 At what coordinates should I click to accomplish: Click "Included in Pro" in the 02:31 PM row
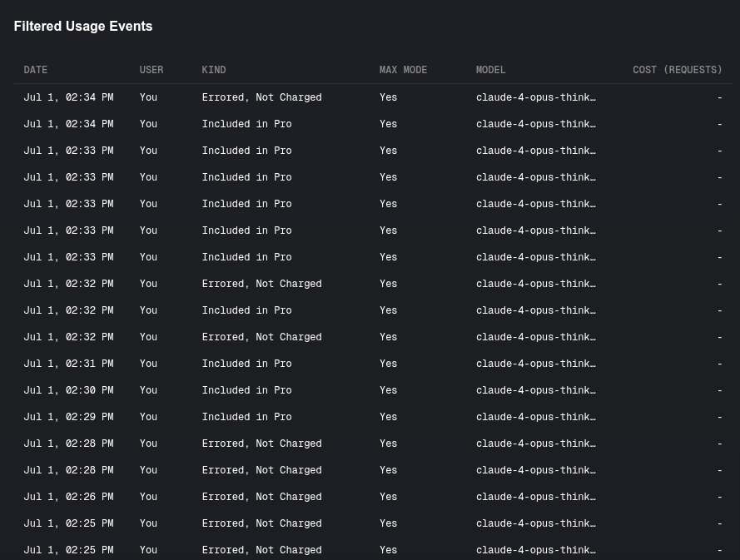tap(247, 364)
